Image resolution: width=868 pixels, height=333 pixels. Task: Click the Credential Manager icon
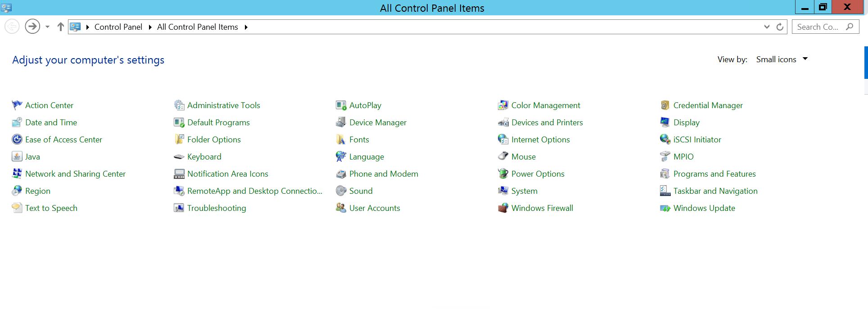coord(665,105)
